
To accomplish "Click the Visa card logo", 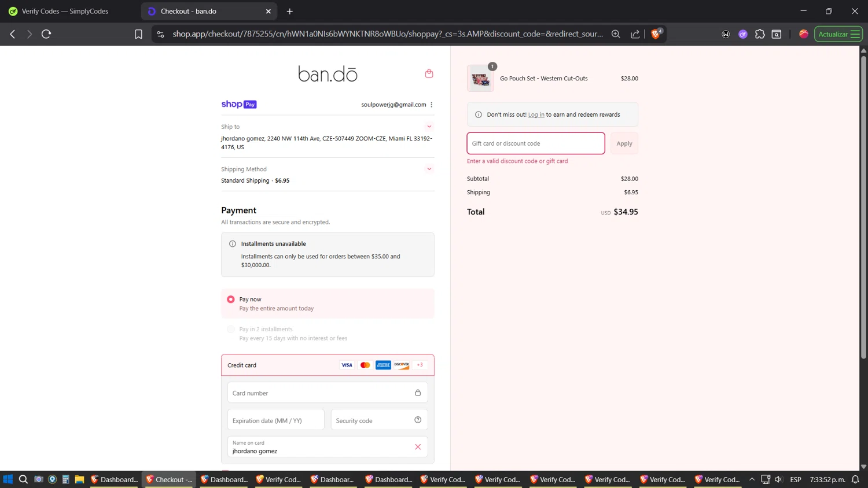I will tap(347, 365).
